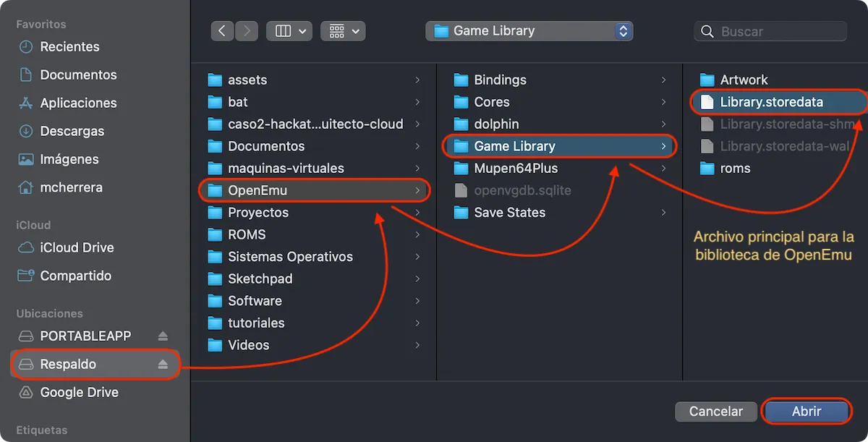Eject the Respaldo drive
Viewport: 868px width, 442px height.
pyautogui.click(x=163, y=365)
